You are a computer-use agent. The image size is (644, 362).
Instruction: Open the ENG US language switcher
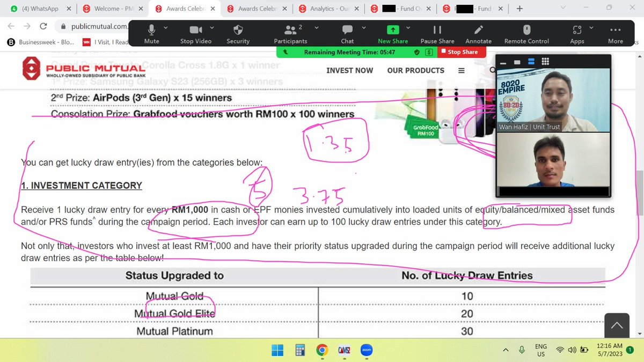point(541,350)
